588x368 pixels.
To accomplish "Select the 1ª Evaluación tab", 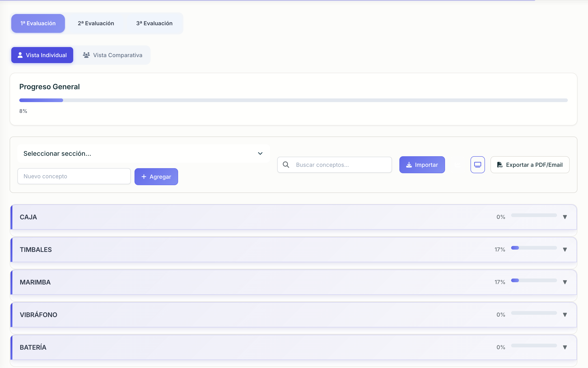I will (38, 23).
